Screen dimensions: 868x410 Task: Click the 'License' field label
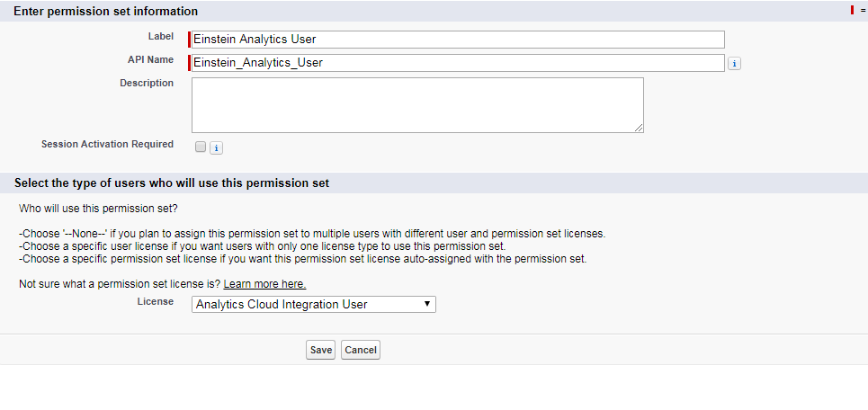pos(155,302)
